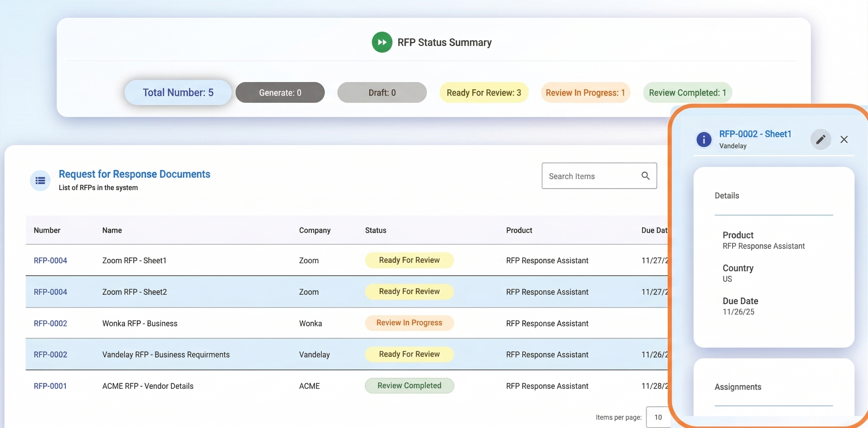Sort by Due Date column header
868x428 pixels.
point(654,230)
